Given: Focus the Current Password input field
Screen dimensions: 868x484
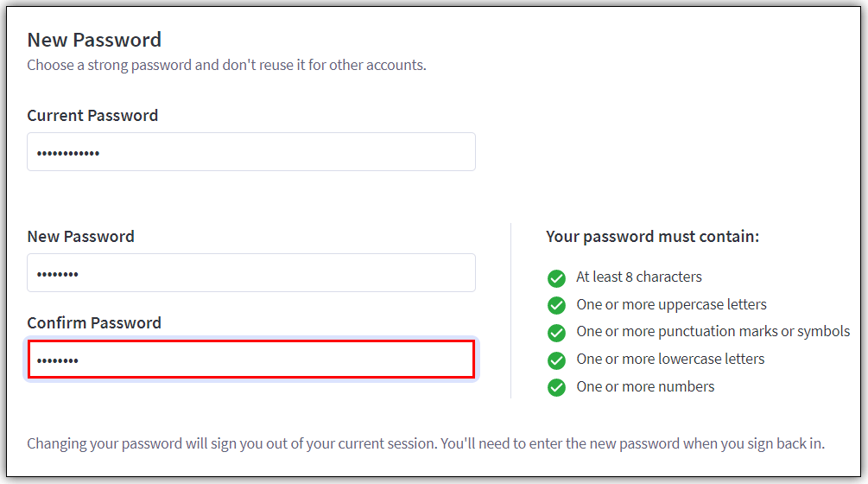Looking at the screenshot, I should 250,152.
